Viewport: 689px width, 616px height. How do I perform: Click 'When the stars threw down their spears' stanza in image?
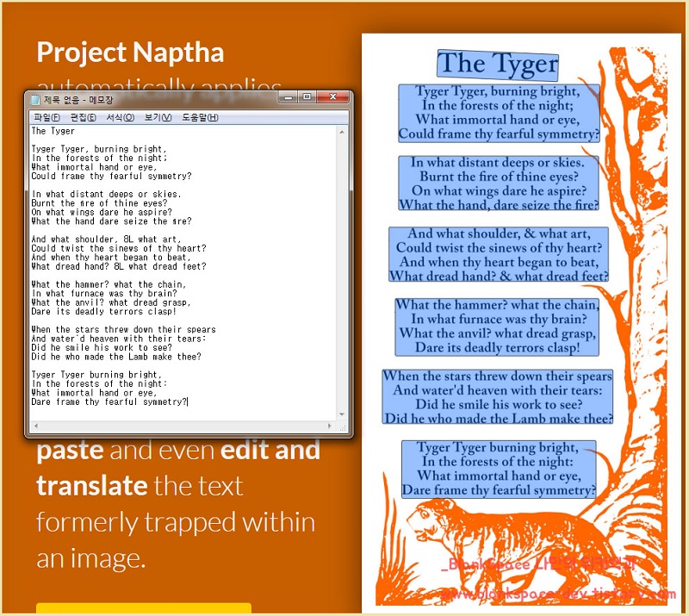point(498,396)
